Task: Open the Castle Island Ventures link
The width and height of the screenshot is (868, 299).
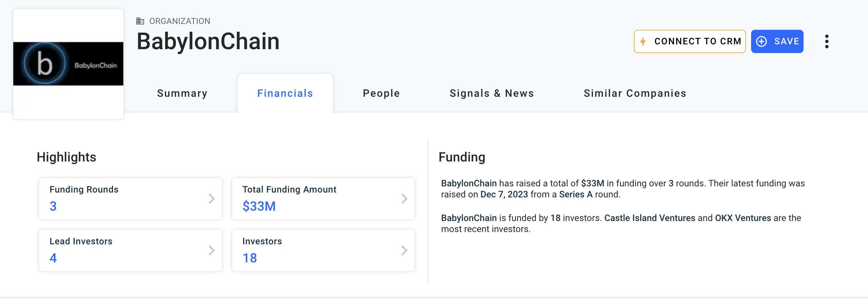Action: coord(649,218)
